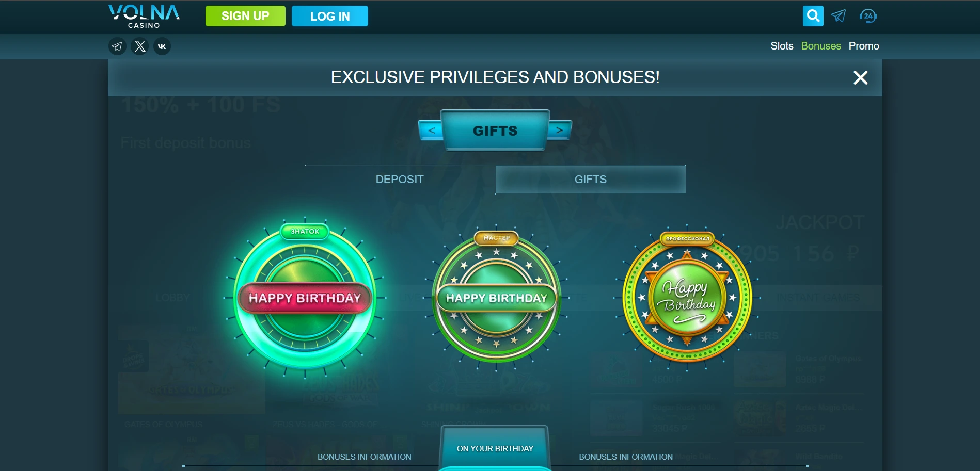
Task: Open the X (Twitter) social icon
Action: pos(140,46)
